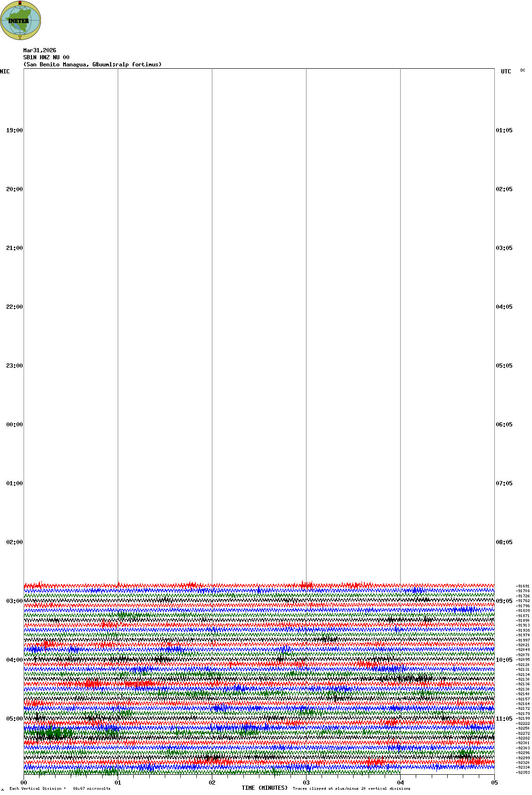
Task: Click the TIME (MINUTES) axis title
Action: click(265, 788)
